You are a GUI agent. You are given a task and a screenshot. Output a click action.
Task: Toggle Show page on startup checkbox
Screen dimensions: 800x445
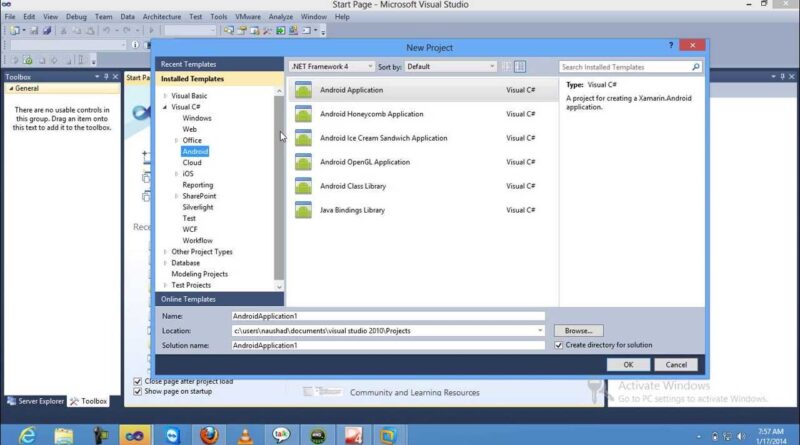pyautogui.click(x=137, y=391)
